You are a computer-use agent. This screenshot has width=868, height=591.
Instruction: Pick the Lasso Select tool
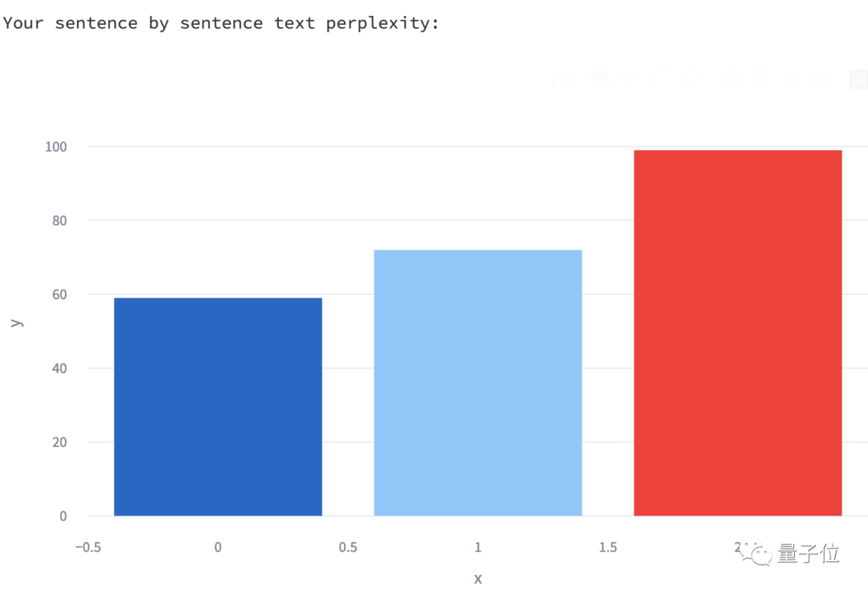coord(690,79)
